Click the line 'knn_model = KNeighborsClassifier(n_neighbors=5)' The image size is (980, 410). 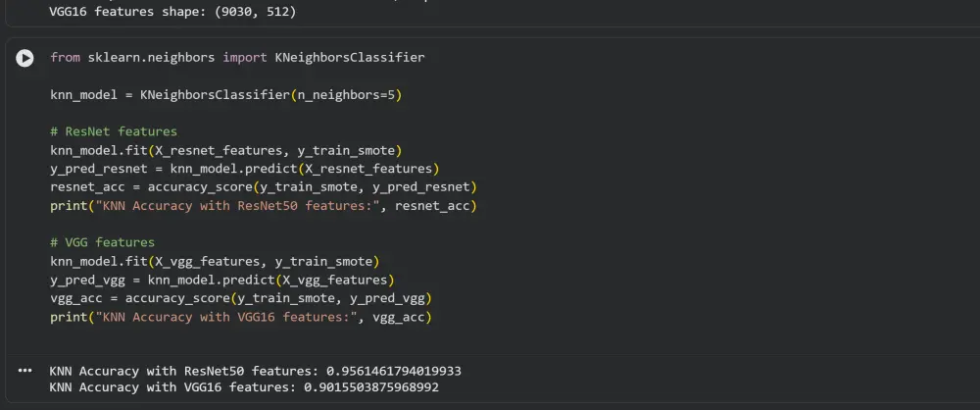coord(226,95)
